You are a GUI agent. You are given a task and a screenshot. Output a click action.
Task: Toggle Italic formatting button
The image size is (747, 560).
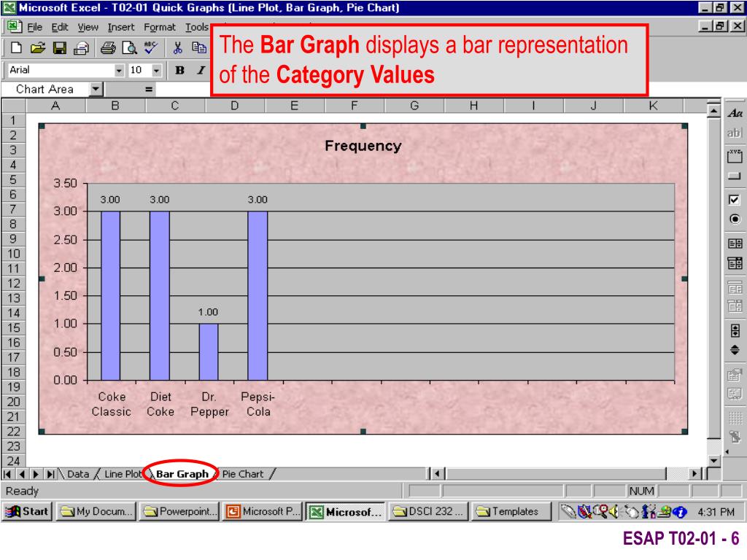pyautogui.click(x=201, y=71)
